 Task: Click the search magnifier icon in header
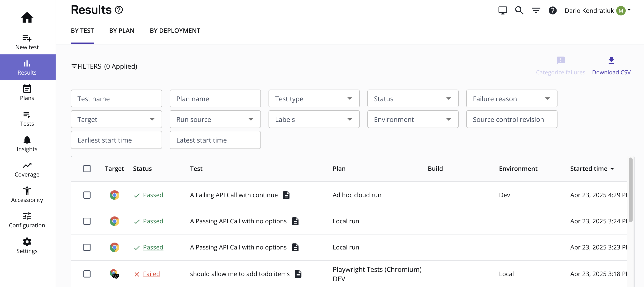point(519,10)
